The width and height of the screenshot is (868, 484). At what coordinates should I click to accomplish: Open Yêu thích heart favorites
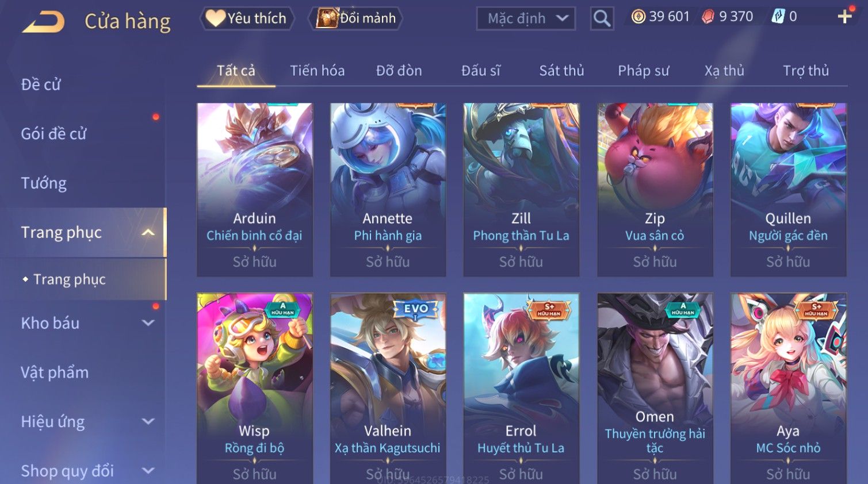[247, 18]
